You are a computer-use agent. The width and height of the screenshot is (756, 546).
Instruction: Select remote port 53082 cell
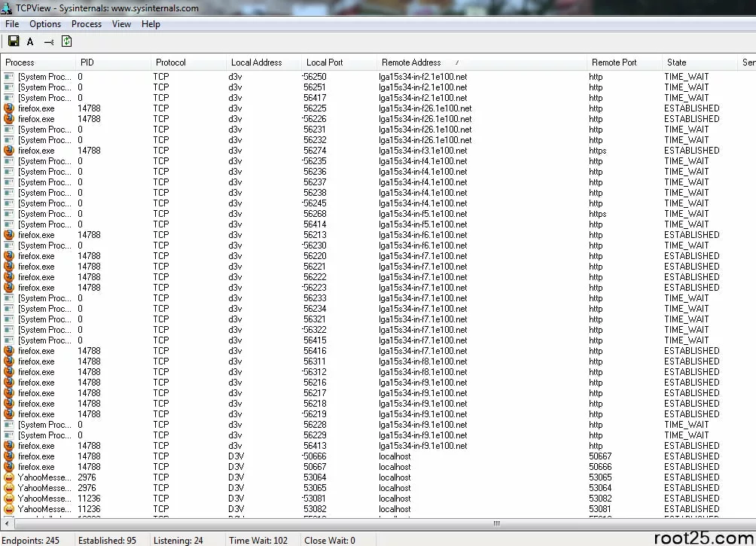600,499
